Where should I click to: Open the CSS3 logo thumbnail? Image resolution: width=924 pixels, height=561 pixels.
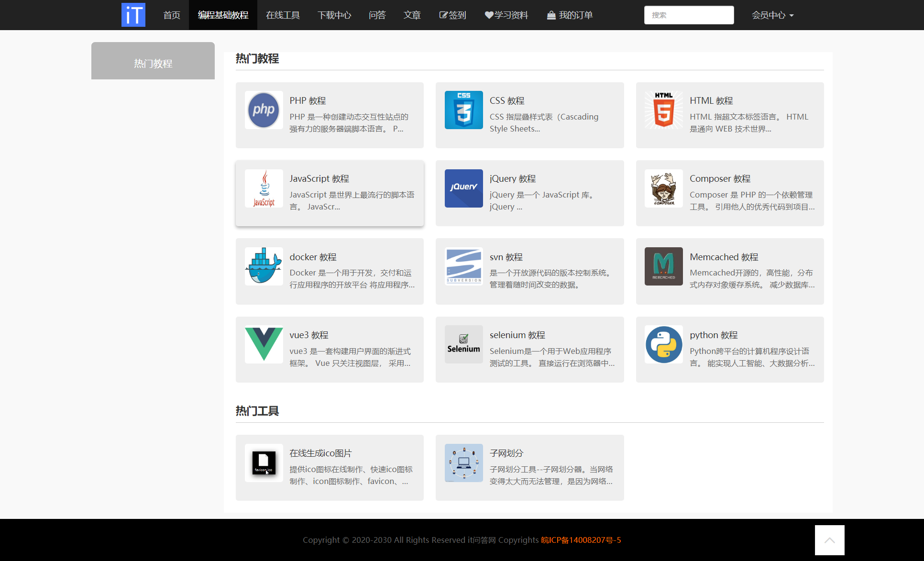tap(464, 110)
